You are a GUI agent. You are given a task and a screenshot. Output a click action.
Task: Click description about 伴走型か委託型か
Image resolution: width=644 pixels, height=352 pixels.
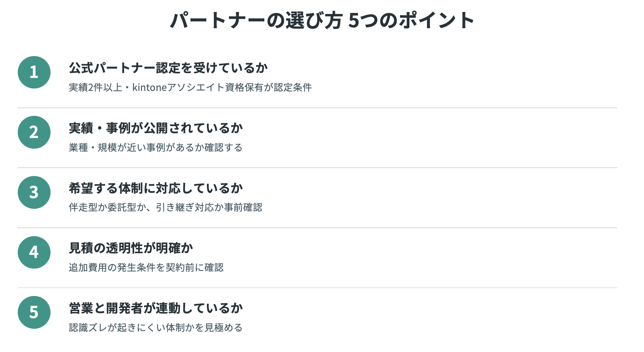click(x=166, y=207)
